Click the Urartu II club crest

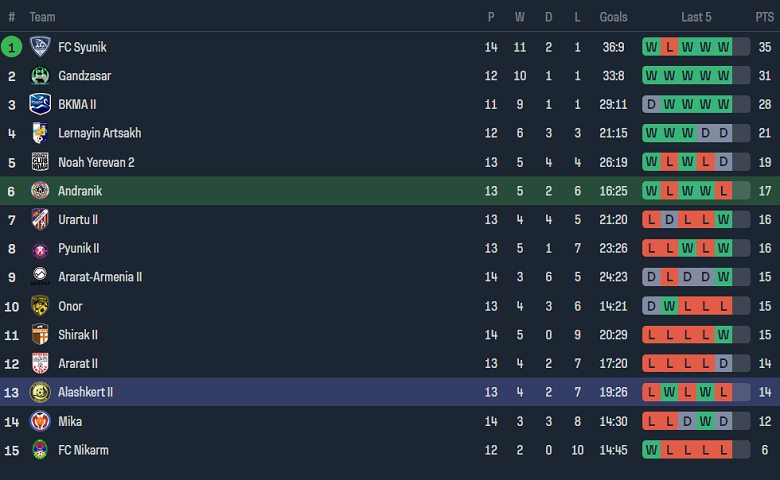[40, 219]
